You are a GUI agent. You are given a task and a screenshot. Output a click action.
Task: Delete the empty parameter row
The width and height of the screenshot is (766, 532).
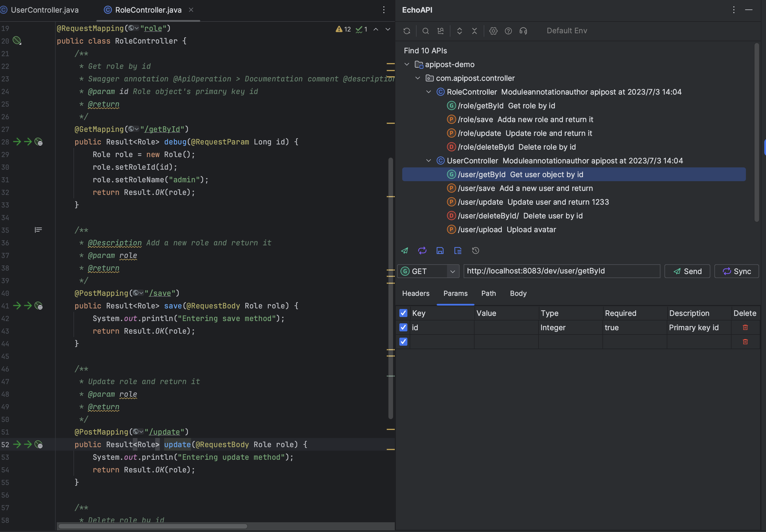click(x=745, y=342)
